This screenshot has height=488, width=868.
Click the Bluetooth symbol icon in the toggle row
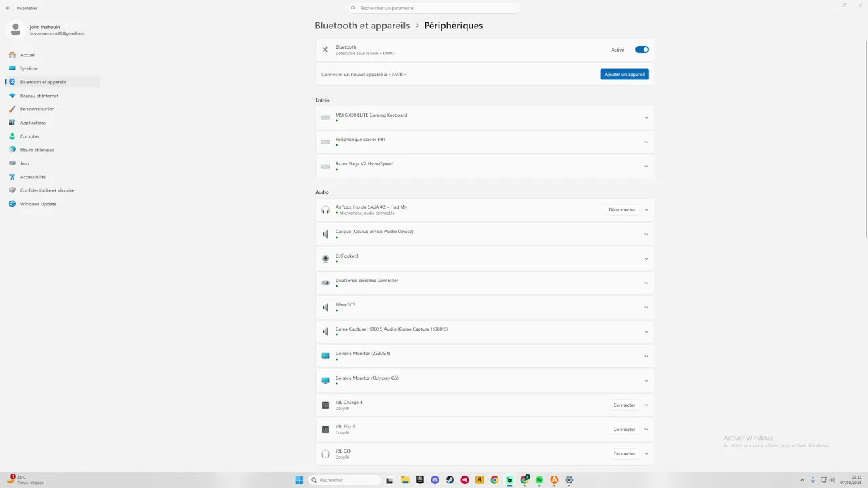click(325, 49)
